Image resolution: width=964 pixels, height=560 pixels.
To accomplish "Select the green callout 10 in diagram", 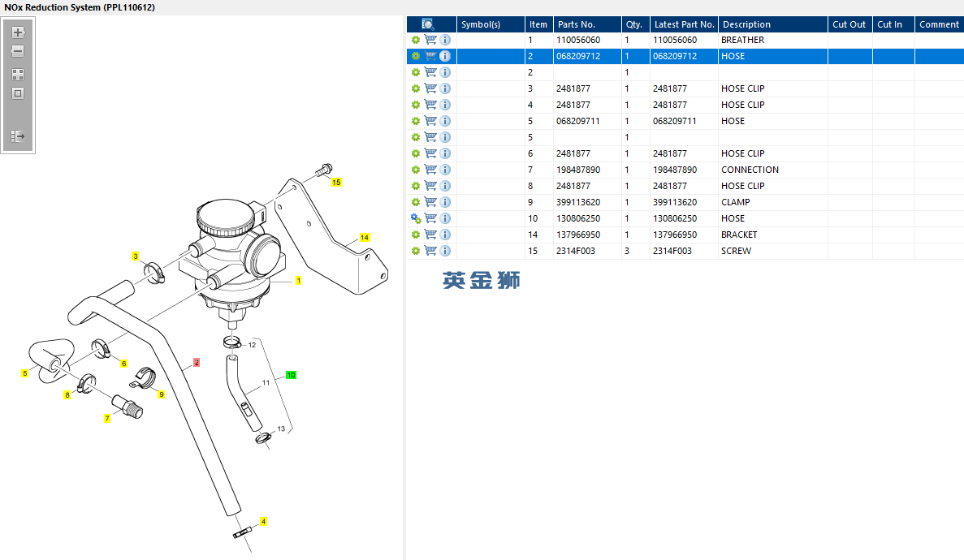I will [x=291, y=375].
